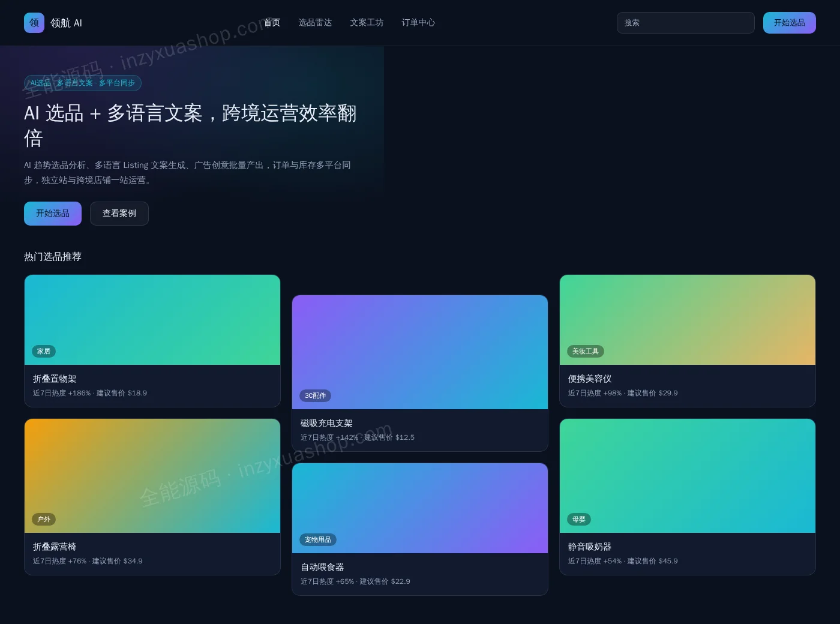Image resolution: width=840 pixels, height=624 pixels.
Task: Click the AI选品 · 多语言文案 · 多平台同步 badge
Action: 83,83
